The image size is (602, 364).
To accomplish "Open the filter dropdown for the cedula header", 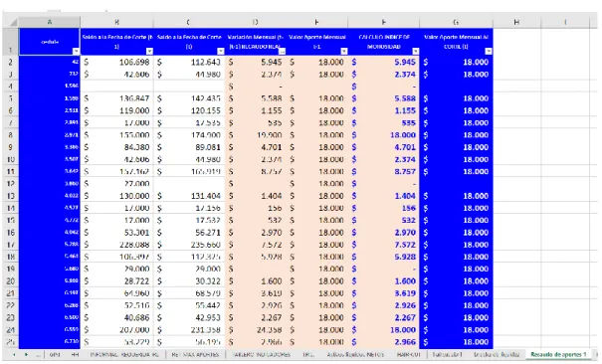I will pos(76,51).
